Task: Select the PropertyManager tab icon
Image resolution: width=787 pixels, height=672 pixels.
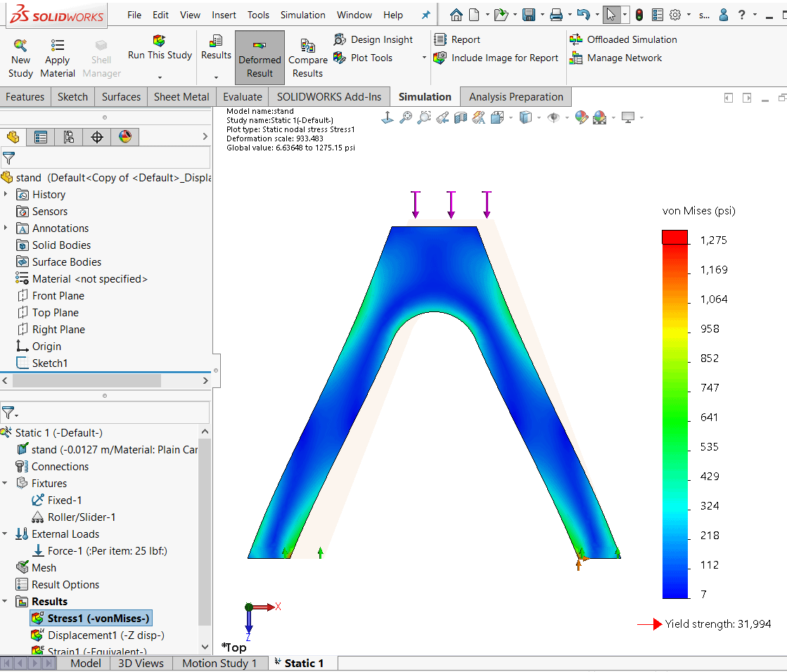Action: (x=41, y=137)
